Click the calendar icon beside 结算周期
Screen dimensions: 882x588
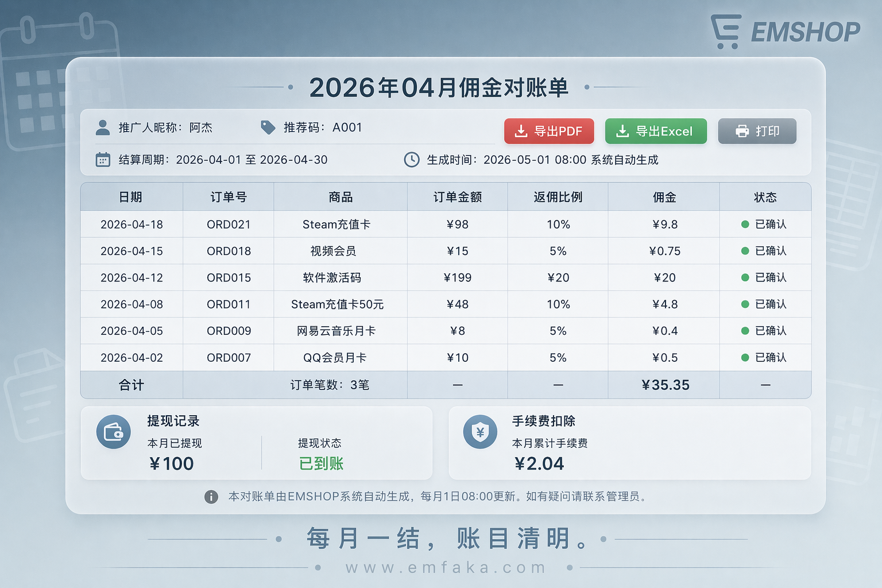(x=103, y=160)
